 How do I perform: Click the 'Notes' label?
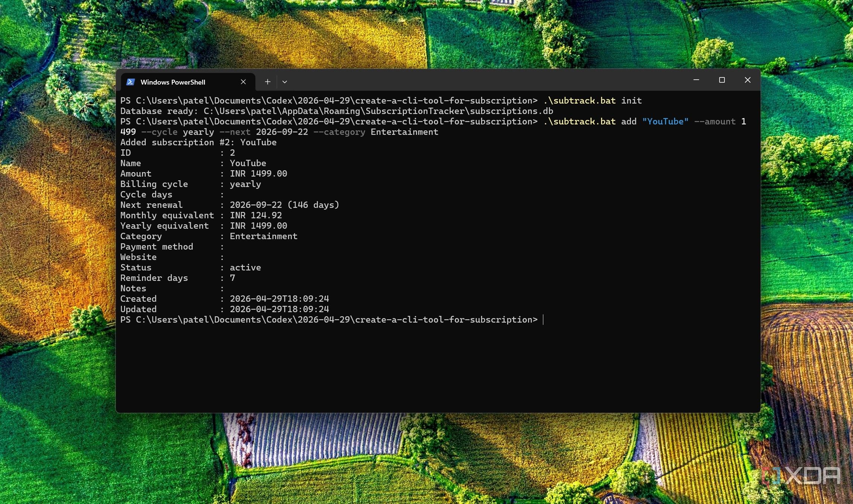133,288
